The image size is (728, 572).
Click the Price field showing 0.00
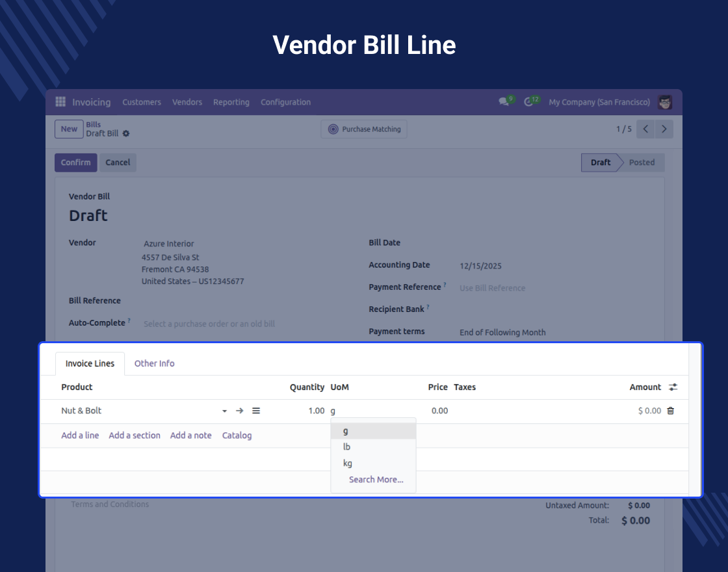(x=433, y=410)
